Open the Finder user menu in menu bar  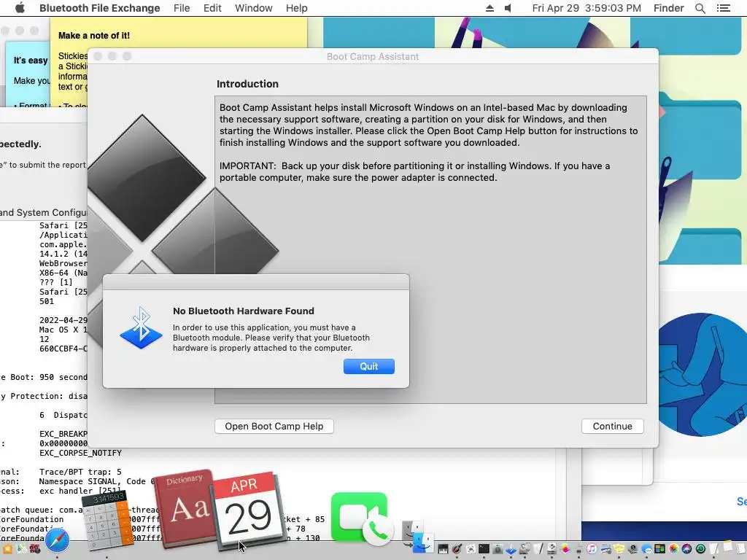tap(668, 8)
